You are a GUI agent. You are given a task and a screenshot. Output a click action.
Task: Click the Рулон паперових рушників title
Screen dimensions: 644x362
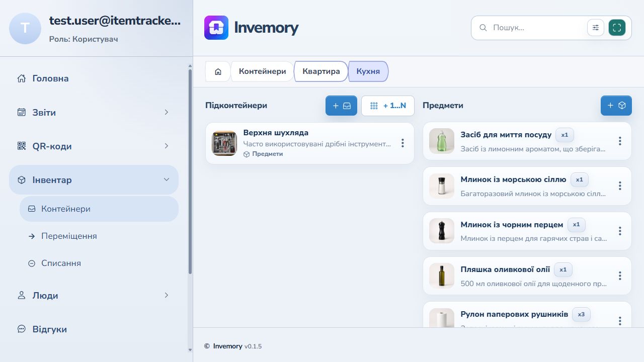[514, 314]
